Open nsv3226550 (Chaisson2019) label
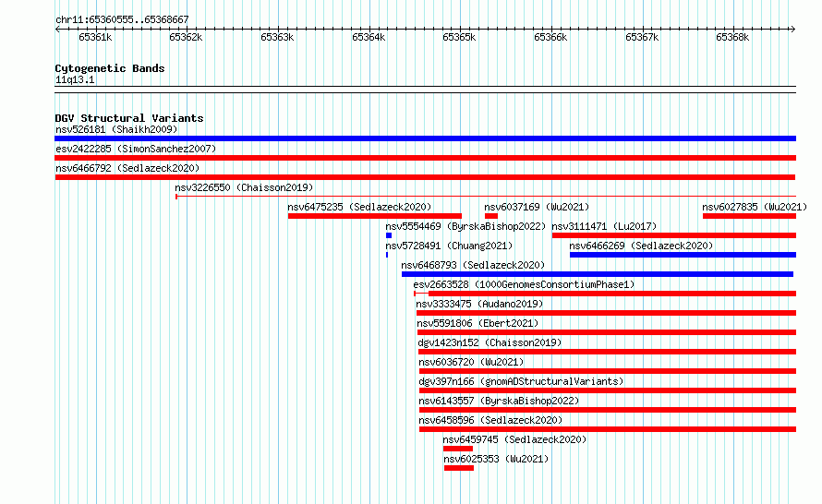 pos(244,187)
